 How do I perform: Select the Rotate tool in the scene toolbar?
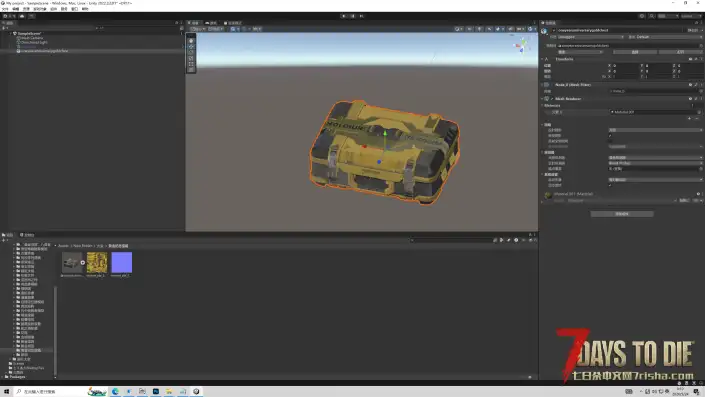191,52
